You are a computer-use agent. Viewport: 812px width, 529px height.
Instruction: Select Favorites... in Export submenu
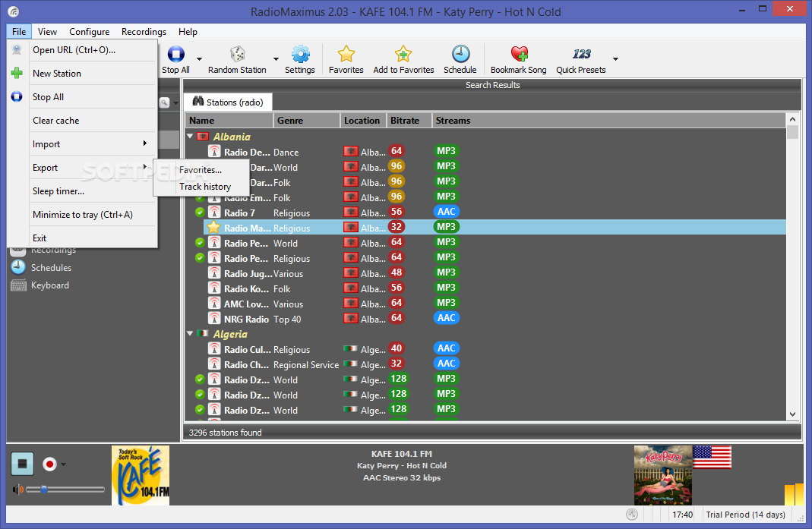(x=201, y=170)
